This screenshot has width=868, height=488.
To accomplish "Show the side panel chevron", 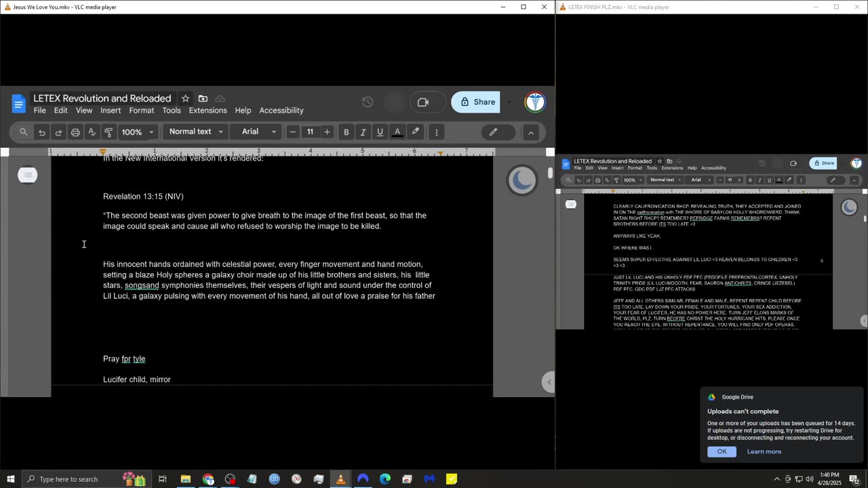I will click(548, 382).
